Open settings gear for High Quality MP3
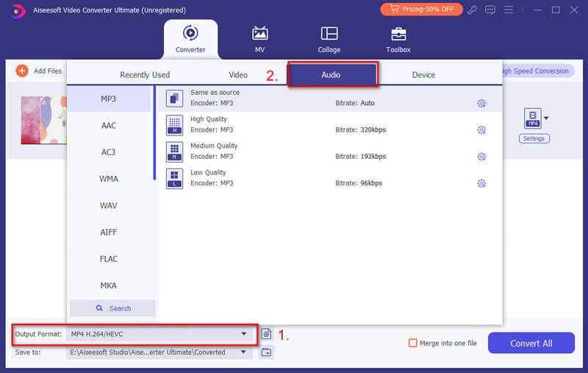The width and height of the screenshot is (588, 373). point(481,130)
